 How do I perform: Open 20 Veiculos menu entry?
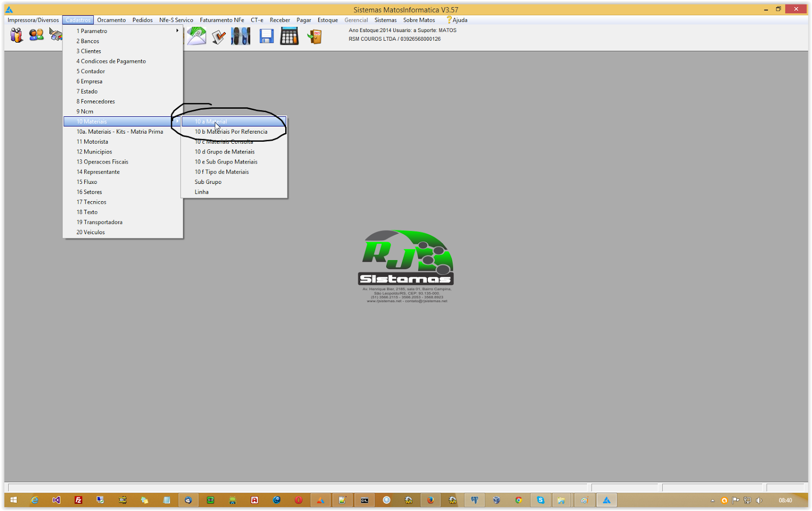pos(122,232)
